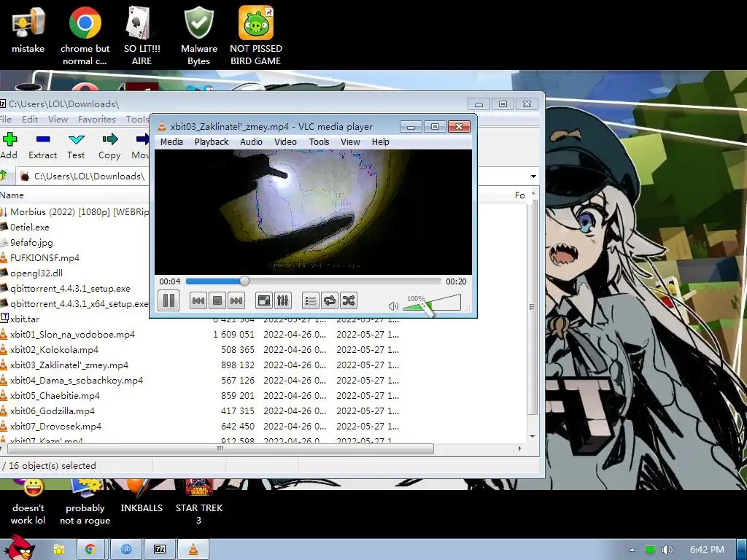Click Copy in 7-Zip toolbar
Image resolution: width=747 pixels, height=560 pixels.
pyautogui.click(x=109, y=146)
